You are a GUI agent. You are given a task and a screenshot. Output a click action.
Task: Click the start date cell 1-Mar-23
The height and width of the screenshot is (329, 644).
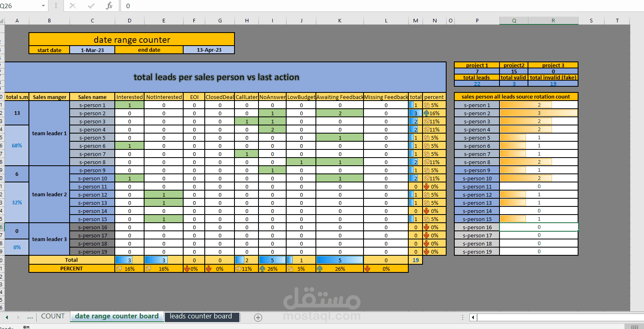92,50
